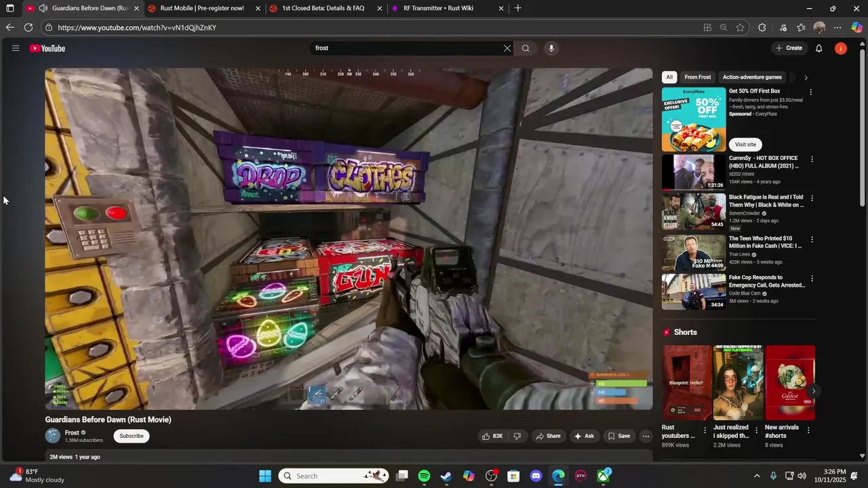The image size is (868, 488).
Task: Start voice search with the microphone
Action: 551,48
